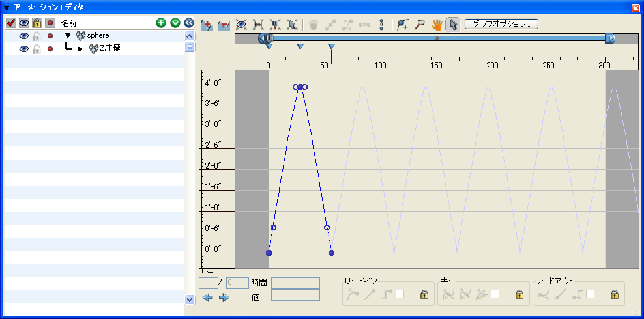This screenshot has height=319, width=644.
Task: Check the キー group checkbox
Action: click(495, 294)
